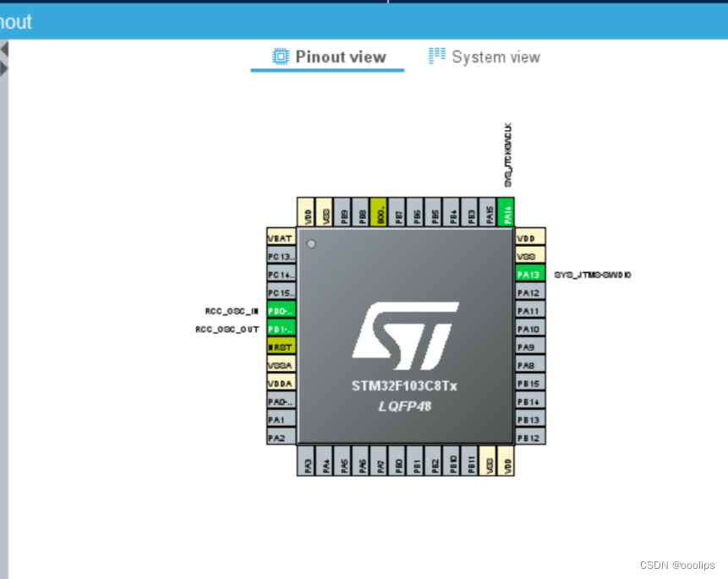Click the collapse arrow on the left edge

click(6, 49)
